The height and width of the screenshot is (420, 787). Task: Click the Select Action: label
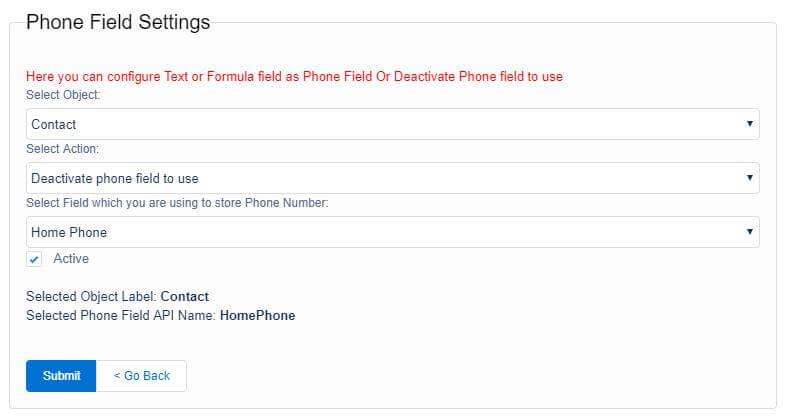click(62, 148)
